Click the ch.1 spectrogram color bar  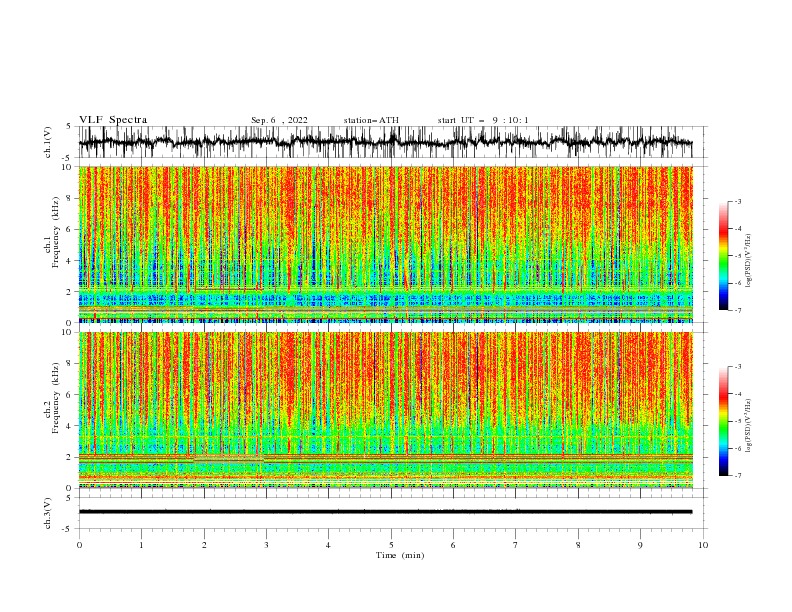click(723, 256)
